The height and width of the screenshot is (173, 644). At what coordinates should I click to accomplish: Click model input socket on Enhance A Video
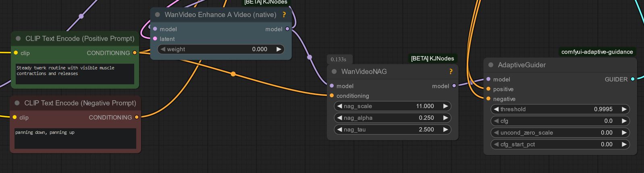tap(155, 29)
